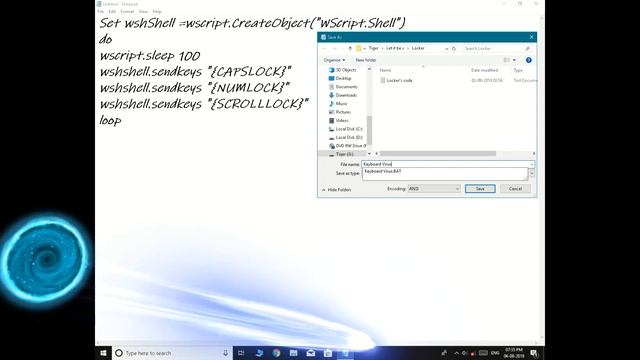Click the Save button in the dialog
Viewport: 640px width, 360px height.
click(480, 189)
